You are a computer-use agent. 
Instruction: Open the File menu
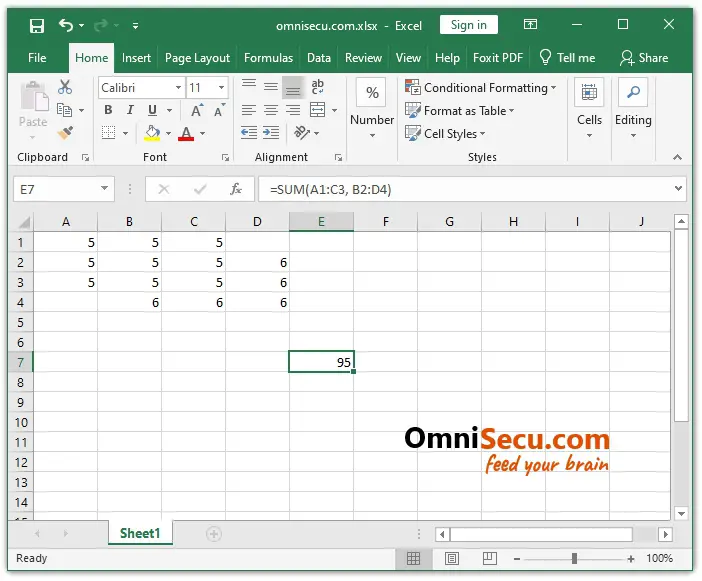(37, 58)
